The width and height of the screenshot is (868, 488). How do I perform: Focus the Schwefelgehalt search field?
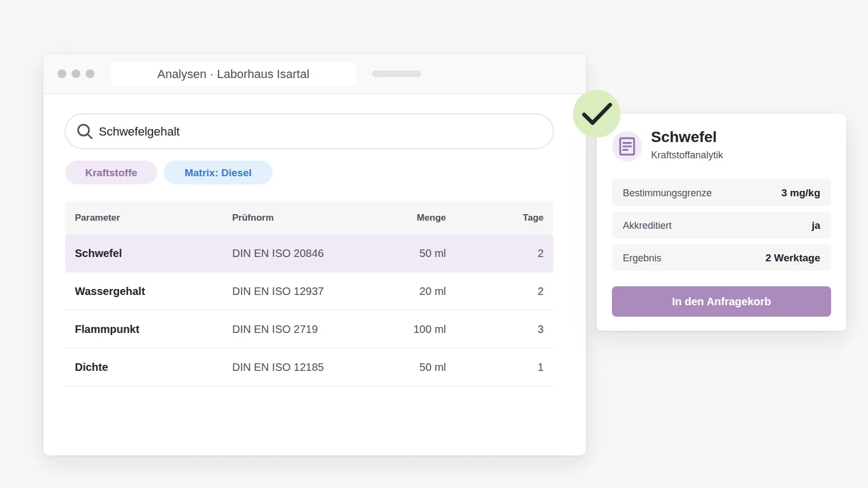(309, 131)
